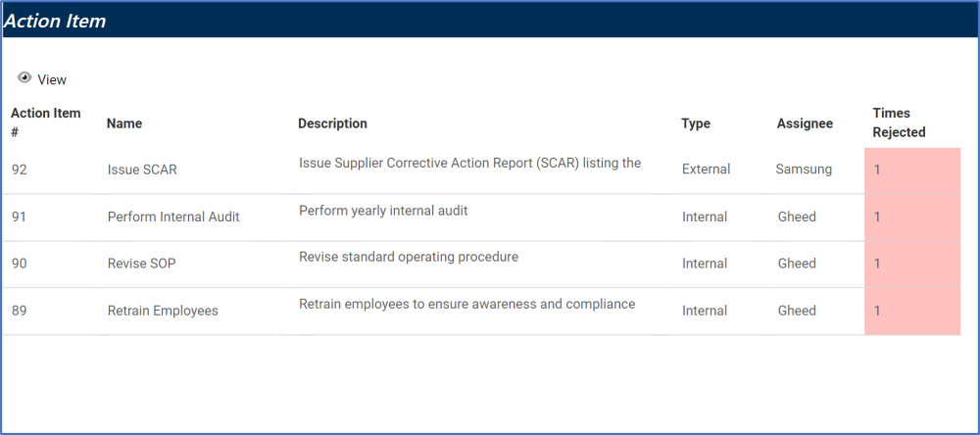Sort by the Name column header

[x=124, y=123]
